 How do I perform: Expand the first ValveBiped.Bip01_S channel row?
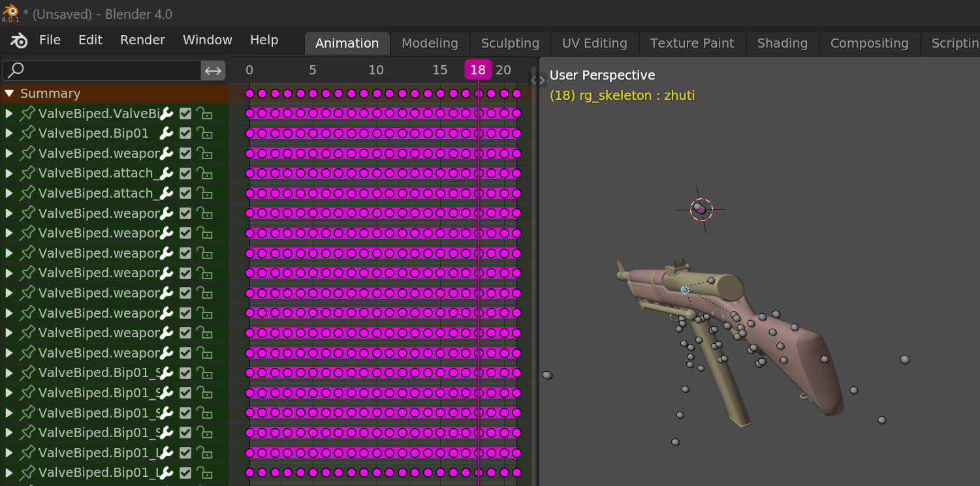[x=9, y=373]
